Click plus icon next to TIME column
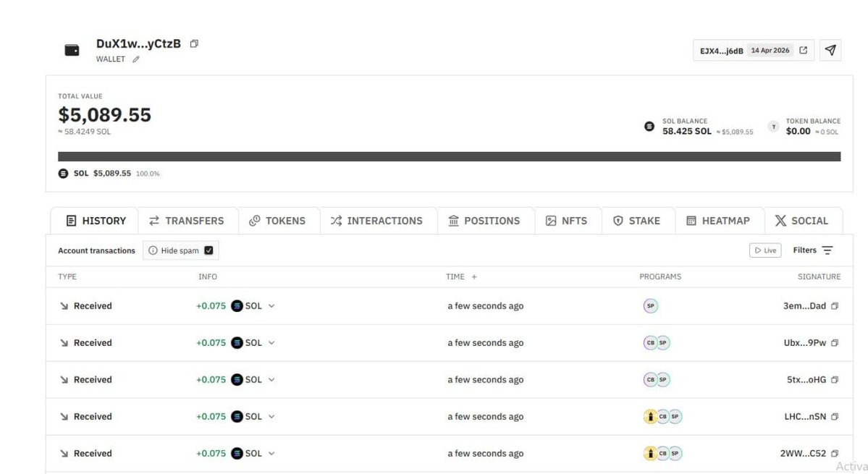Viewport: 868px width, 474px height. [474, 276]
